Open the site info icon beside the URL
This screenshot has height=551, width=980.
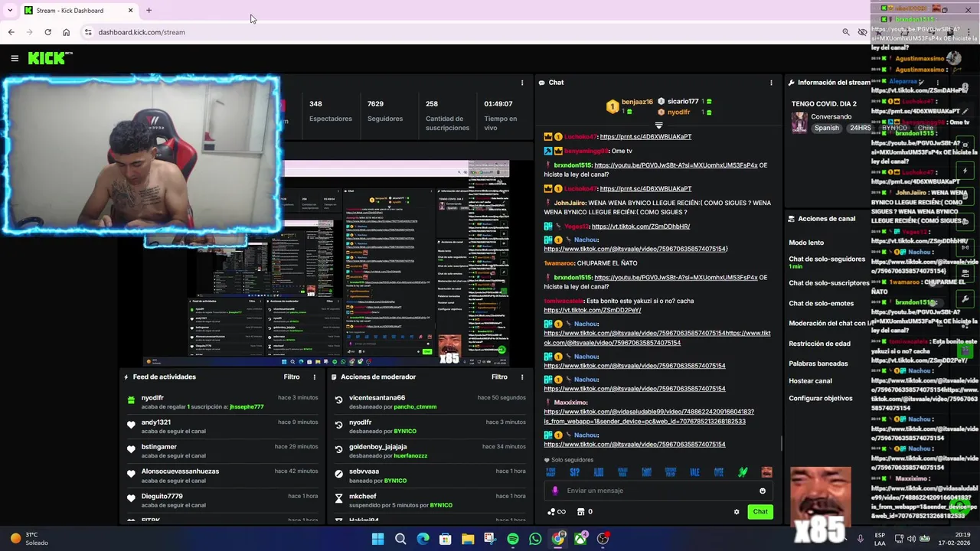tap(88, 32)
